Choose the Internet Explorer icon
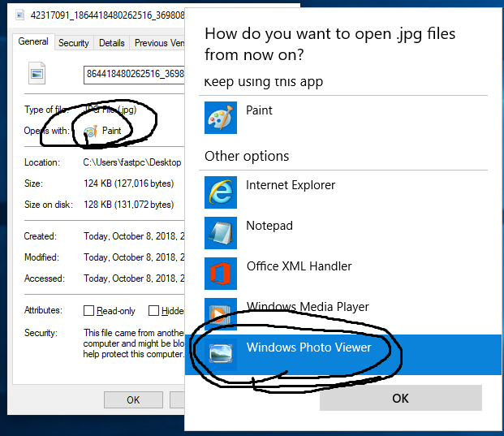 coord(221,192)
